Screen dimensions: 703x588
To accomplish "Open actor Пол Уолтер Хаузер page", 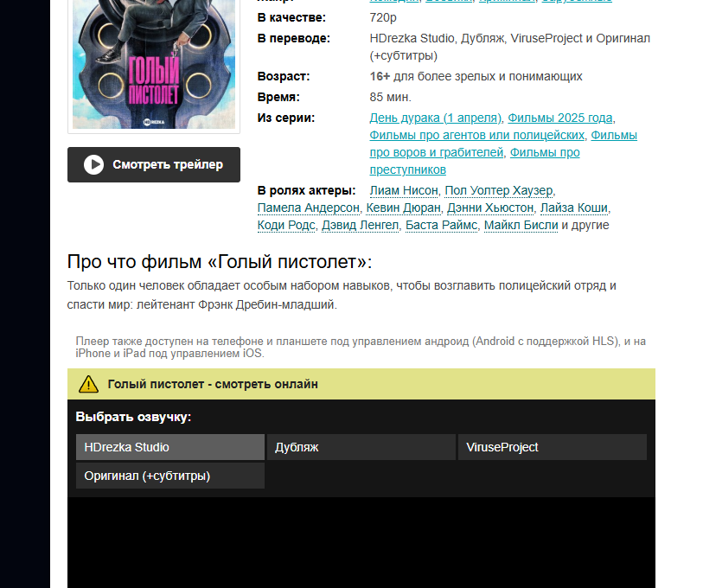I will (x=499, y=190).
